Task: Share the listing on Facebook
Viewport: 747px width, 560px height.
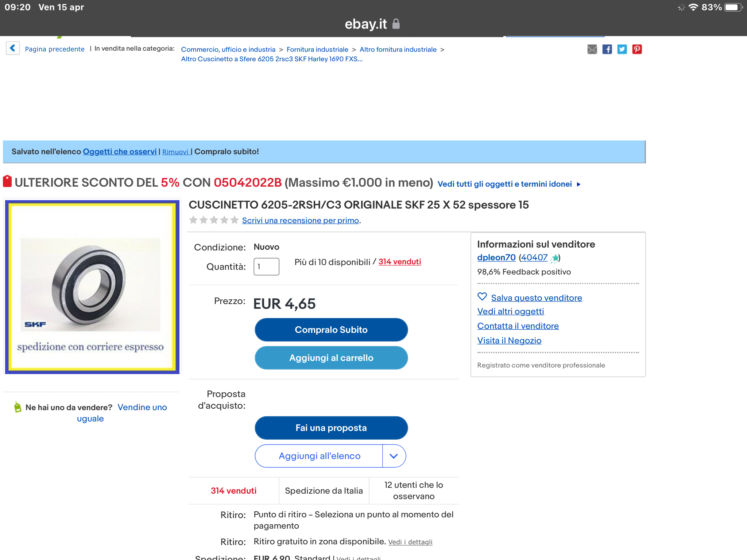Action: click(607, 49)
